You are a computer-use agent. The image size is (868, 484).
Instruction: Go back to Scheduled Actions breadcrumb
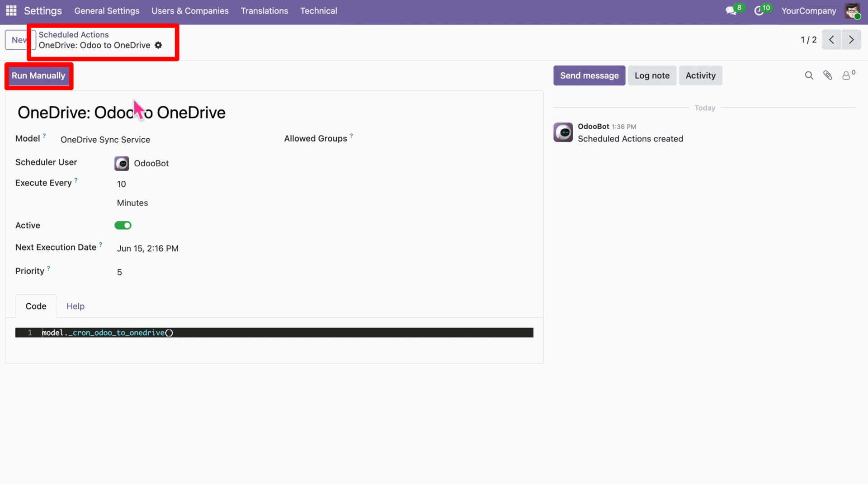pos(74,35)
